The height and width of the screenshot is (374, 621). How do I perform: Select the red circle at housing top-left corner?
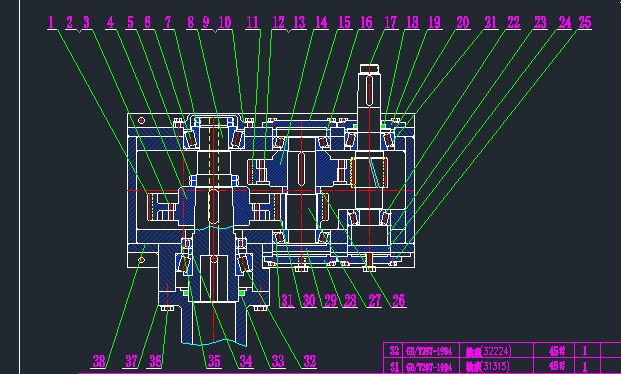(x=141, y=120)
